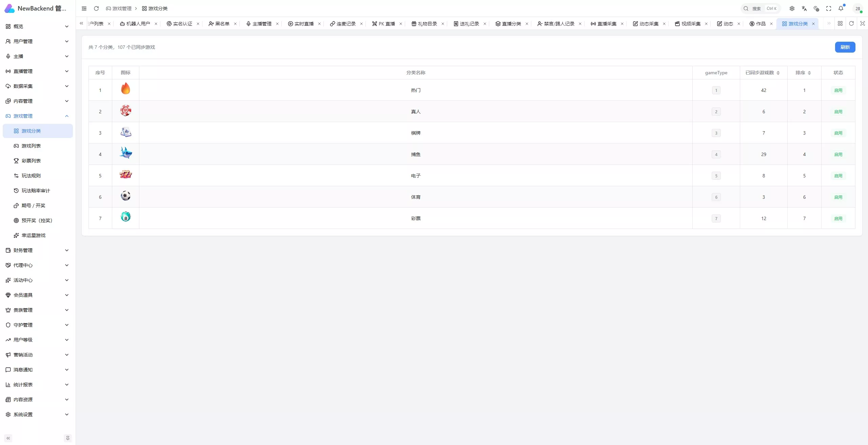The height and width of the screenshot is (445, 868).
Task: Expand the 数据采集 menu
Action: [38, 86]
